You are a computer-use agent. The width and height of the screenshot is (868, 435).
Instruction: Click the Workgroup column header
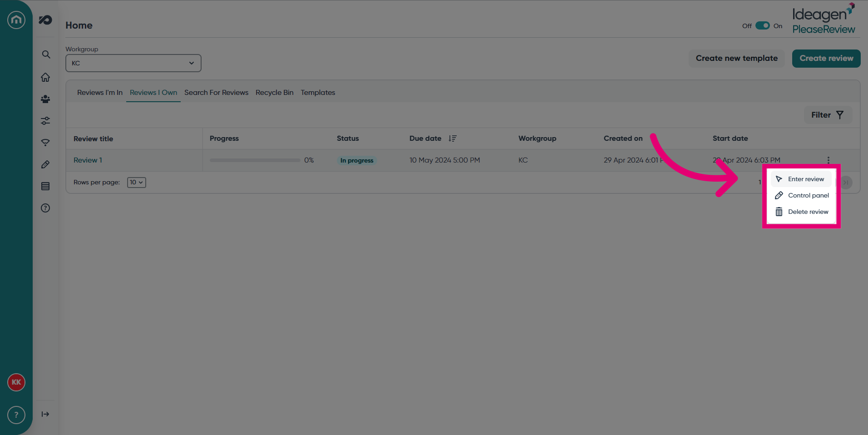click(538, 138)
